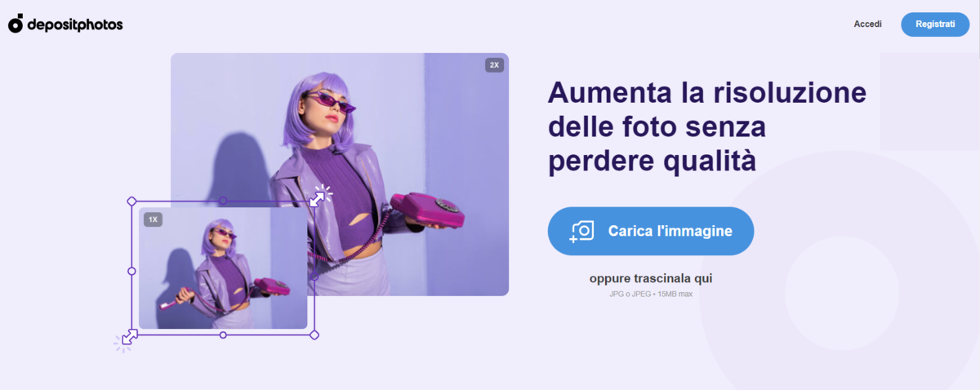This screenshot has width=980, height=390.
Task: Click the Depositphotos logo icon
Action: pos(16,24)
